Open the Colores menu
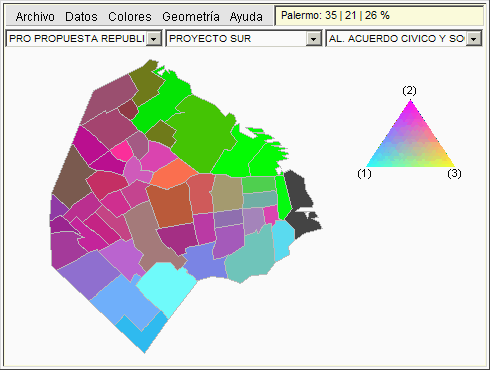The width and height of the screenshot is (490, 370). pyautogui.click(x=130, y=16)
